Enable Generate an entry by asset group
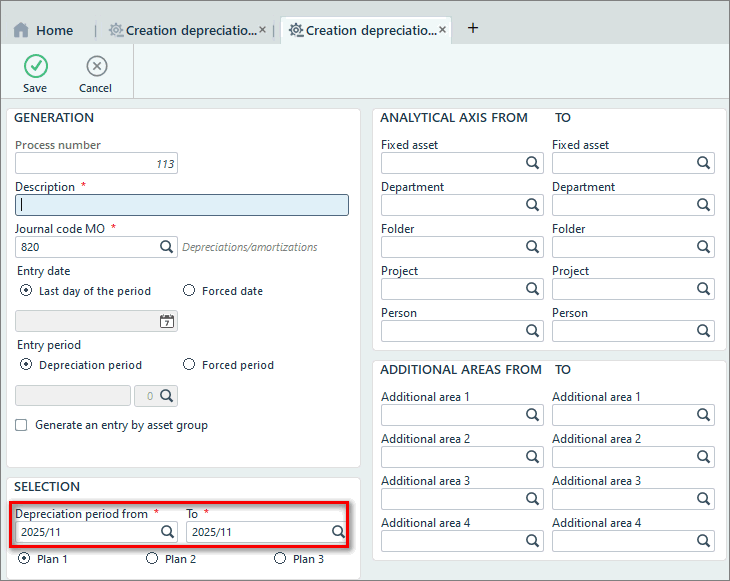Viewport: 730px width, 581px height. (x=21, y=425)
